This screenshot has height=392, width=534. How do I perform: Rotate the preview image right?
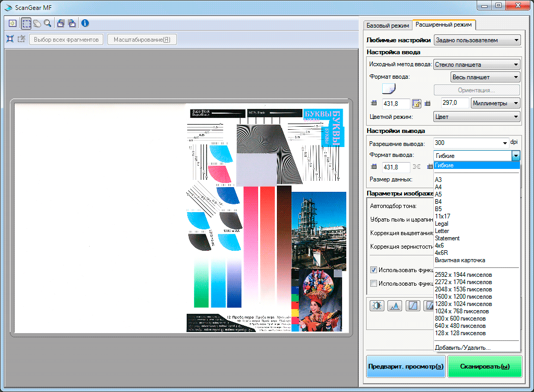click(71, 23)
